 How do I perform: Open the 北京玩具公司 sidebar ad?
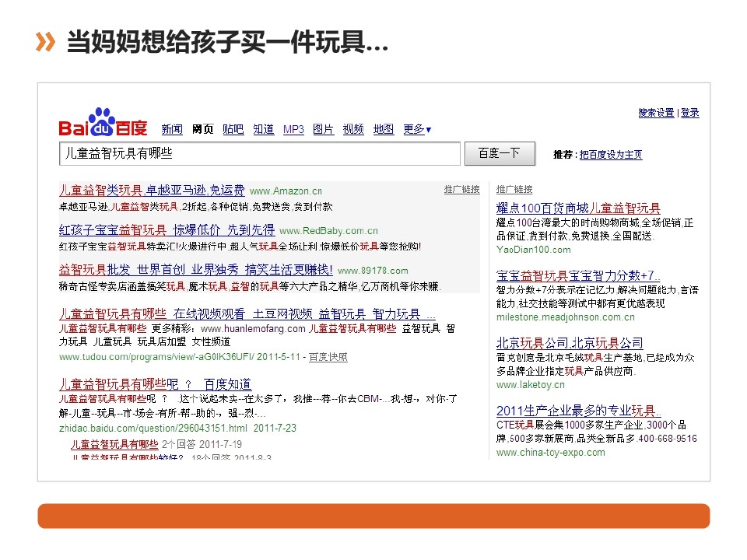(x=570, y=342)
